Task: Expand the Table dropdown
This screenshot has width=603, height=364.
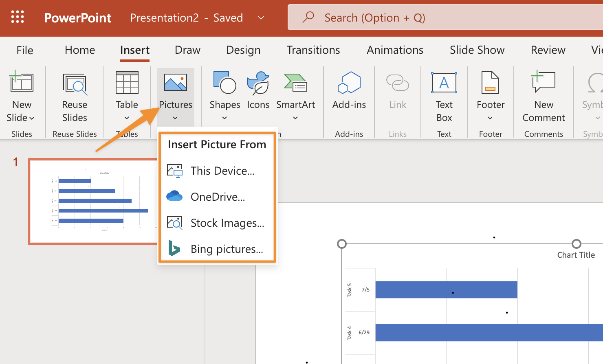Action: pos(127,118)
